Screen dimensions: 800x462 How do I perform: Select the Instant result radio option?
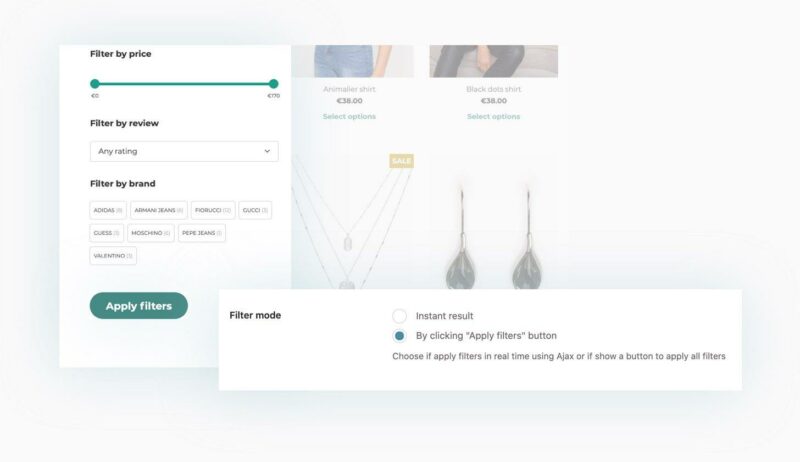click(x=399, y=316)
